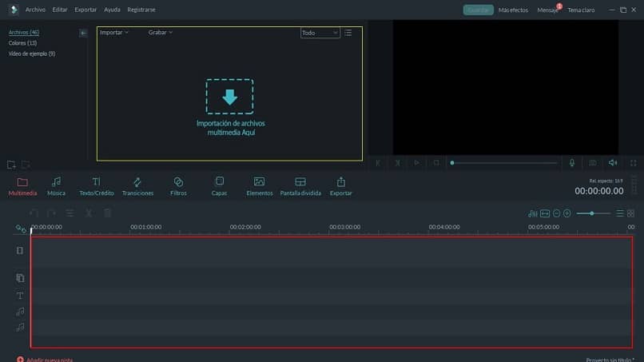This screenshot has height=362, width=644.
Task: Open the Elementos tab
Action: (x=259, y=186)
